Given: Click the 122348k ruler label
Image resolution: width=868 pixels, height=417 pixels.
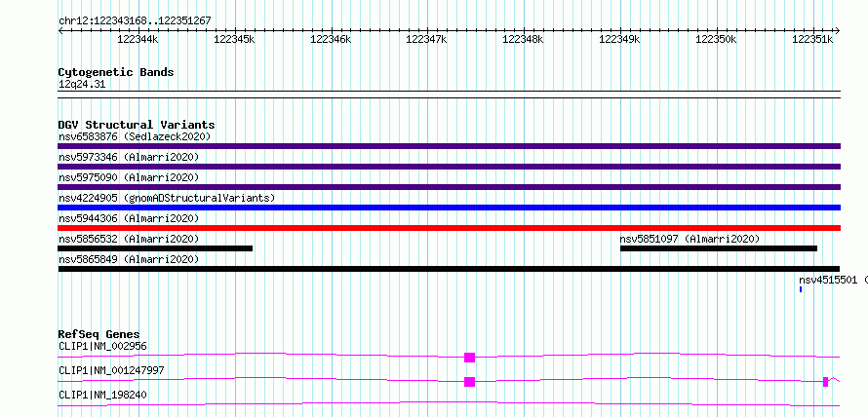Looking at the screenshot, I should tap(523, 40).
